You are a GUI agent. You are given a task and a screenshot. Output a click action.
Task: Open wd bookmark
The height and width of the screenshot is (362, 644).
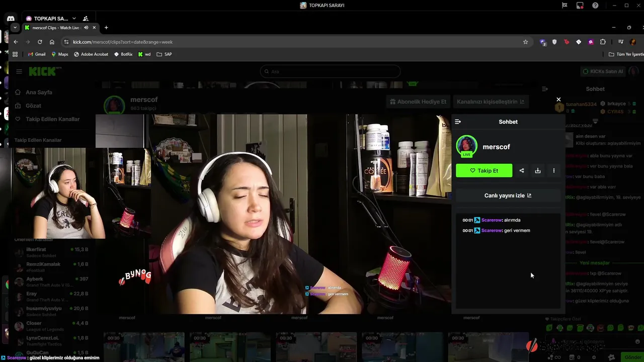click(144, 54)
